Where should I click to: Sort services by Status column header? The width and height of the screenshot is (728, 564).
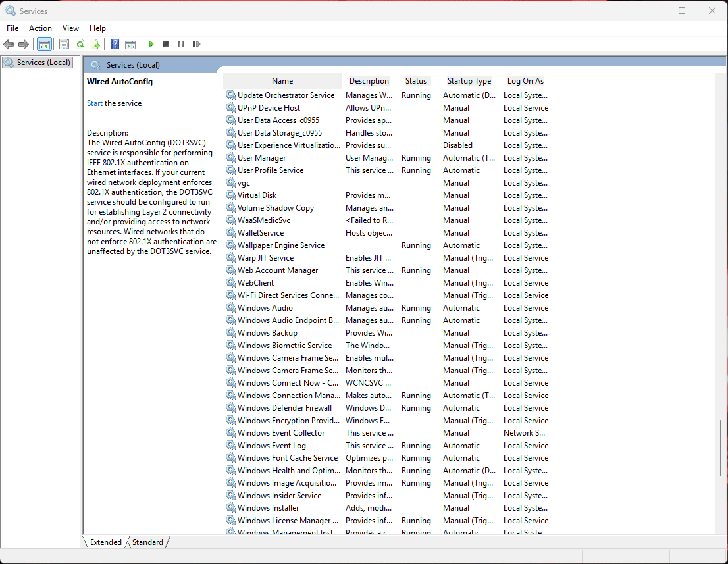415,81
